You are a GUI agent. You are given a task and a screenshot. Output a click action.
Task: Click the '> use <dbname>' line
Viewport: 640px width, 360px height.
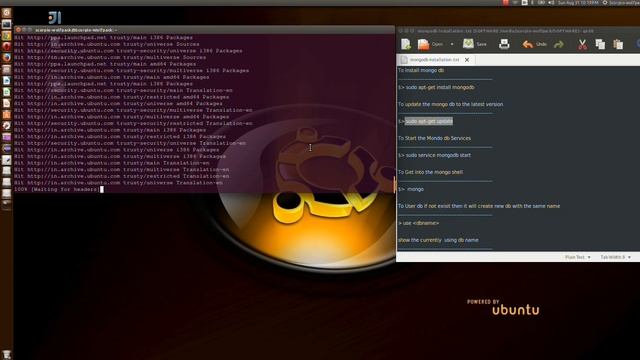(x=418, y=223)
